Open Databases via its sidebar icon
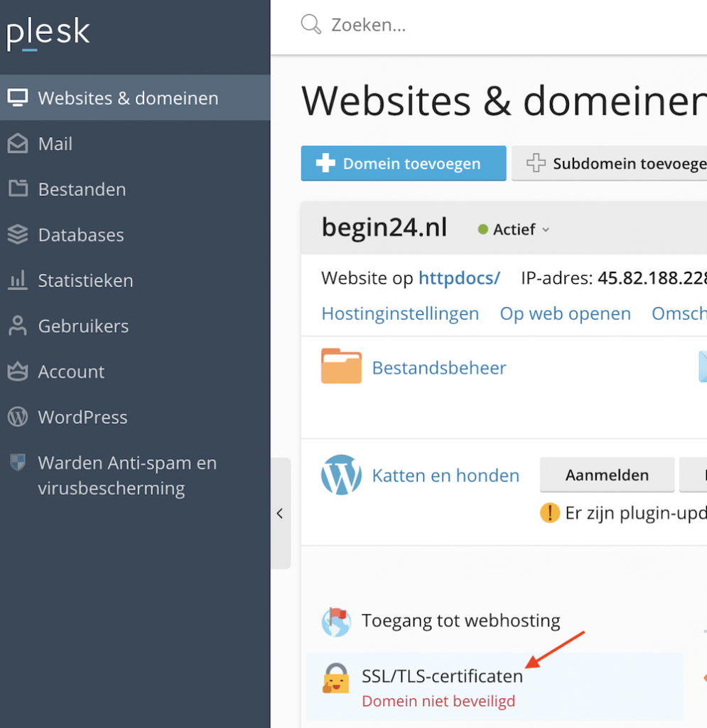 [17, 235]
